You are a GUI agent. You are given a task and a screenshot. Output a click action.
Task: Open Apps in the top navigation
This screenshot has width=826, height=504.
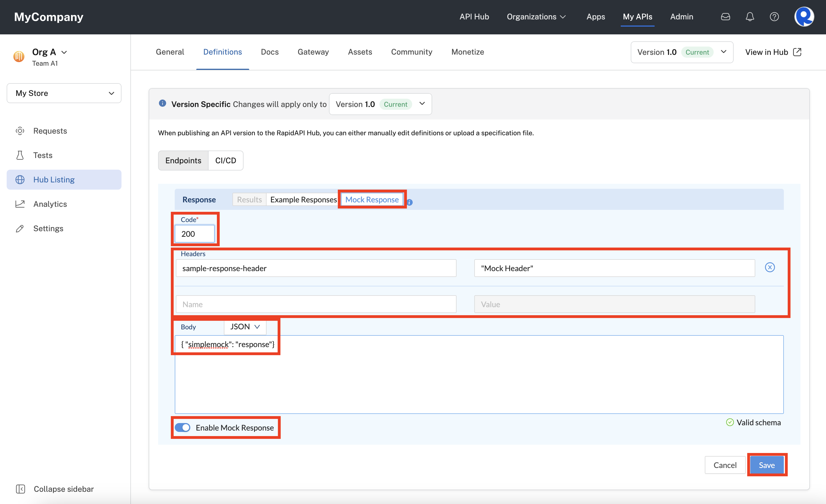pos(595,17)
